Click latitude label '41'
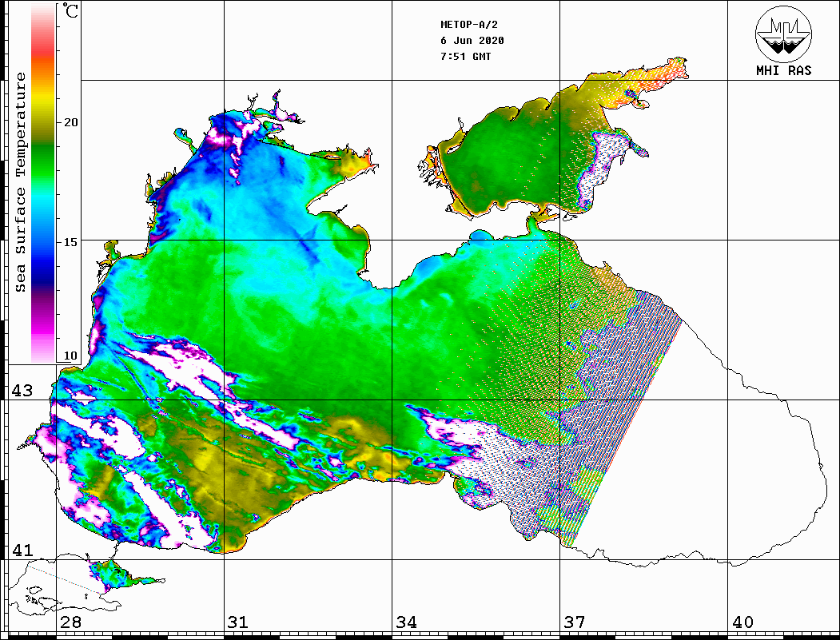The height and width of the screenshot is (640, 840). tap(22, 550)
